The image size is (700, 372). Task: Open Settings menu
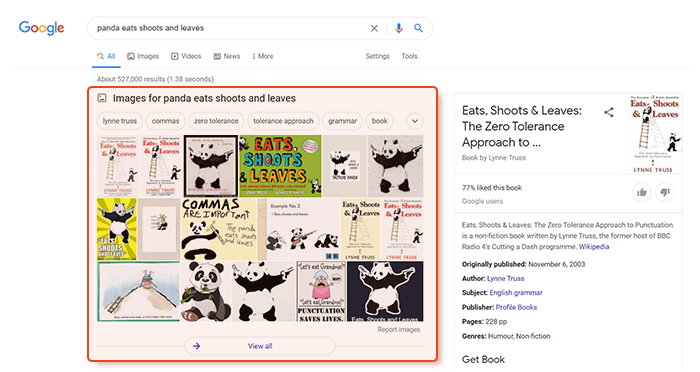pos(377,56)
